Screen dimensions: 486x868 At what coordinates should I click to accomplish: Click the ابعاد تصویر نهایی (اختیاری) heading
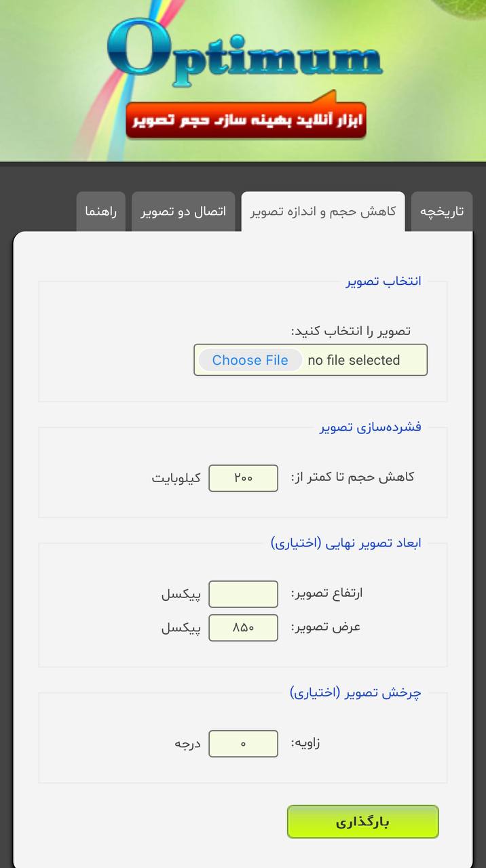coord(345,543)
